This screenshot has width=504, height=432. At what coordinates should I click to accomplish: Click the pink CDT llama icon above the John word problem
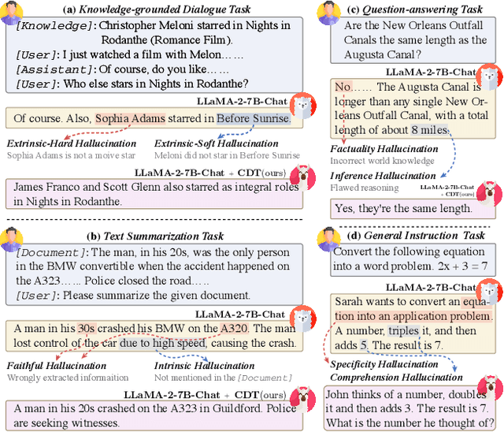point(490,388)
